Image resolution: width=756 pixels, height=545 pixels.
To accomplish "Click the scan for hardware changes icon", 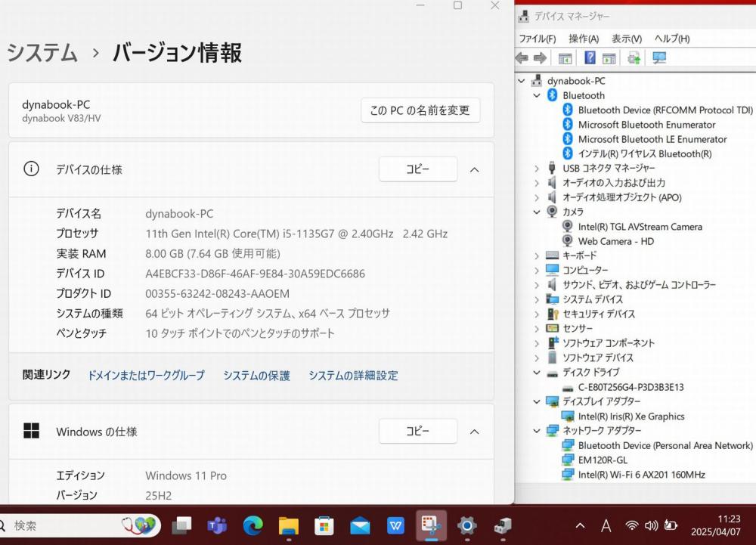I will click(658, 58).
